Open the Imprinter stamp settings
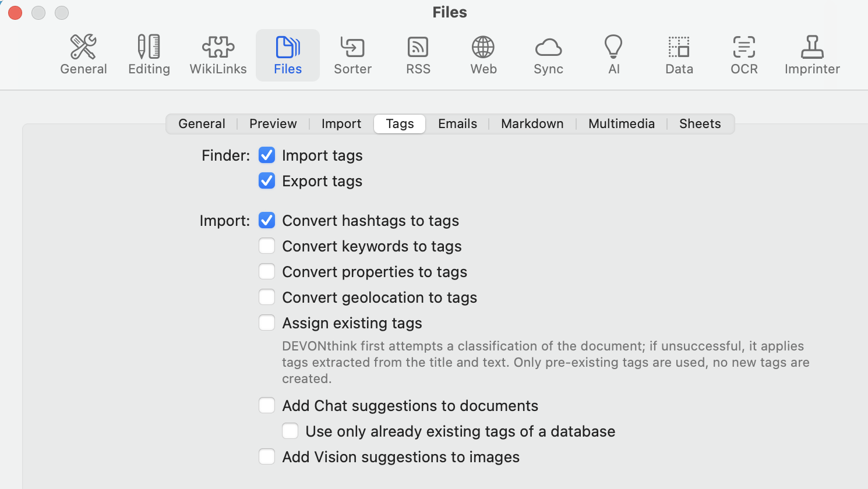The height and width of the screenshot is (489, 868). tap(812, 55)
